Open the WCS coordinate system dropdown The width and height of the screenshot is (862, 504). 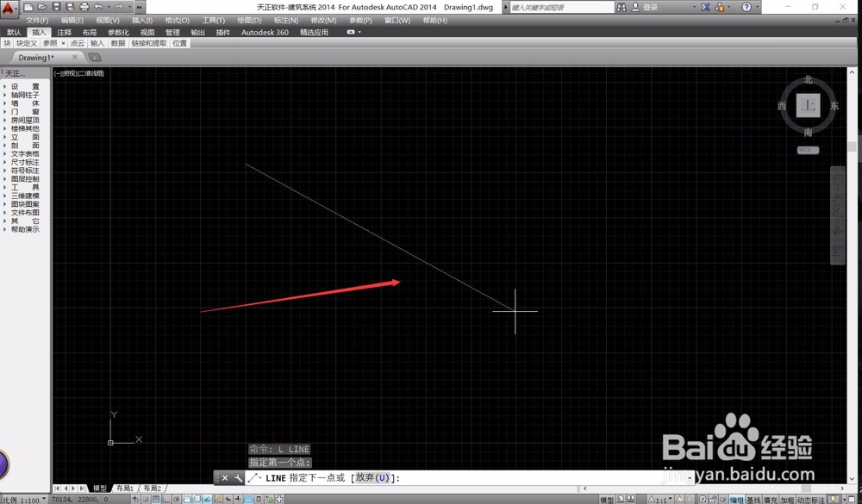tap(809, 150)
